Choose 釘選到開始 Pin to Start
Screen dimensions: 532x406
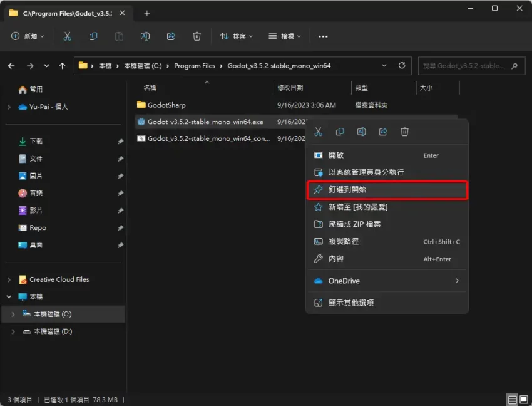point(387,190)
